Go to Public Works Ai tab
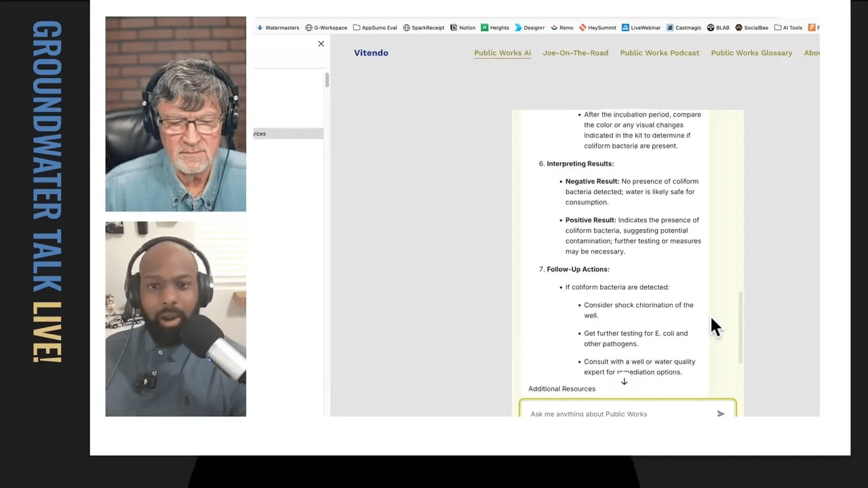This screenshot has width=868, height=488. point(502,53)
